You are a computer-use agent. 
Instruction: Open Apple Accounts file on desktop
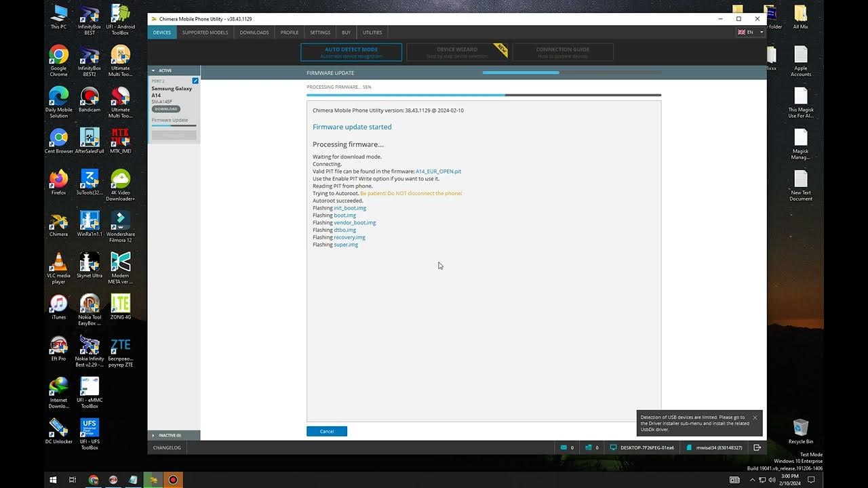(801, 62)
